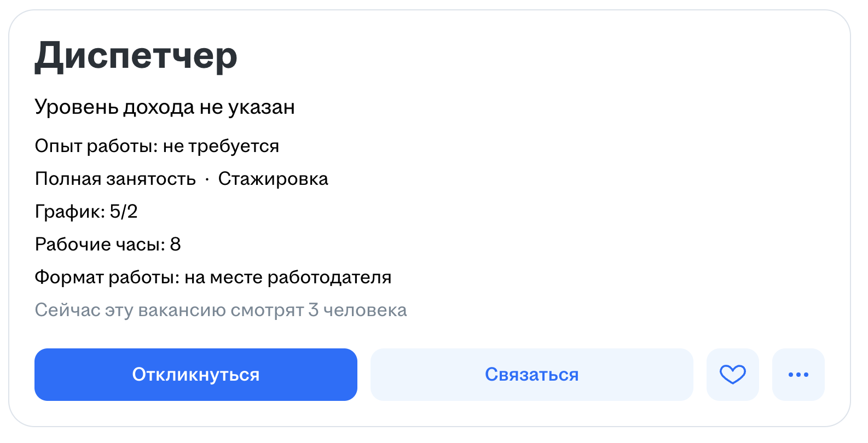Click the Сейчас эту вакансию смотрят text

point(169,310)
